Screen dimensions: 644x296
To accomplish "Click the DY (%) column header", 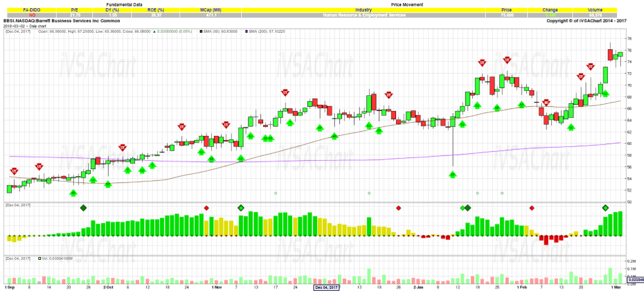I will [x=113, y=10].
